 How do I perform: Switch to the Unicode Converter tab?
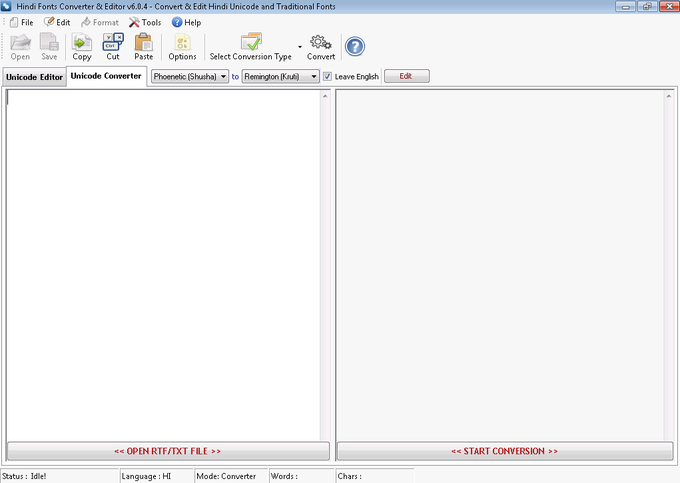(x=106, y=76)
